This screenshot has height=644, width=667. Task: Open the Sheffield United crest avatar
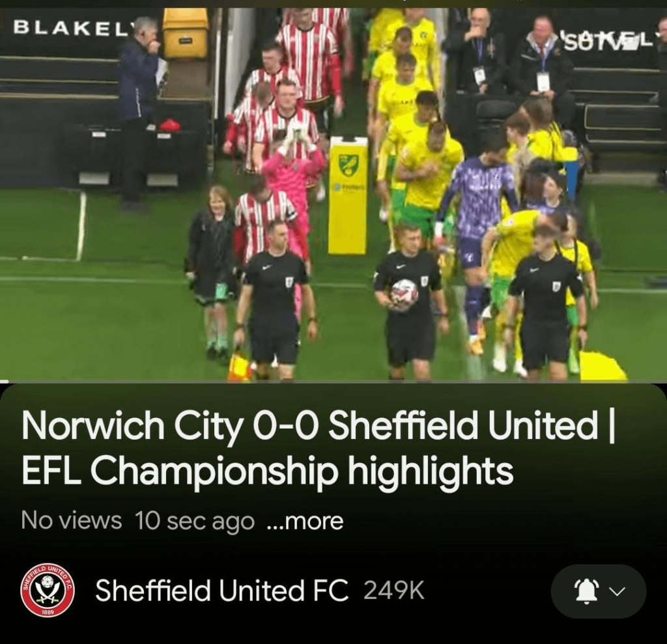(x=48, y=591)
